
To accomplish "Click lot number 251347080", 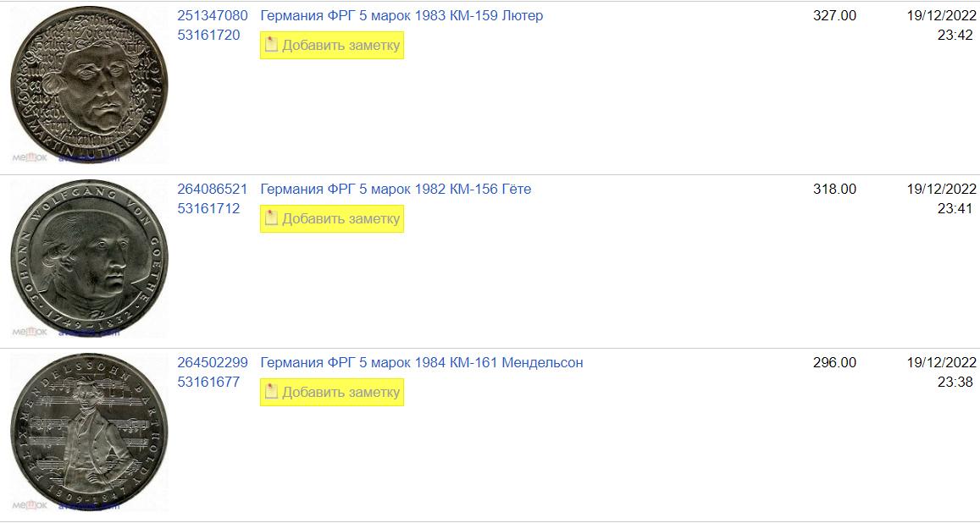I will point(213,16).
